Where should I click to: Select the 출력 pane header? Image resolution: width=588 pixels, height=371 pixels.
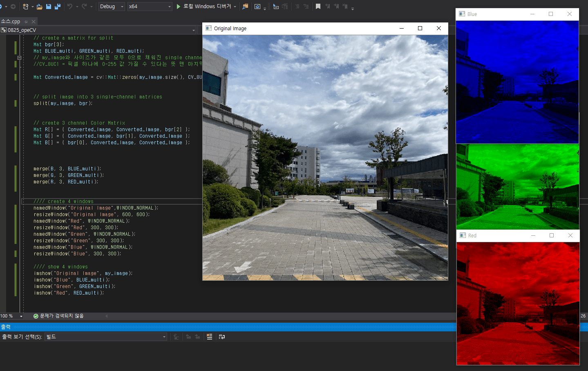click(x=5, y=327)
